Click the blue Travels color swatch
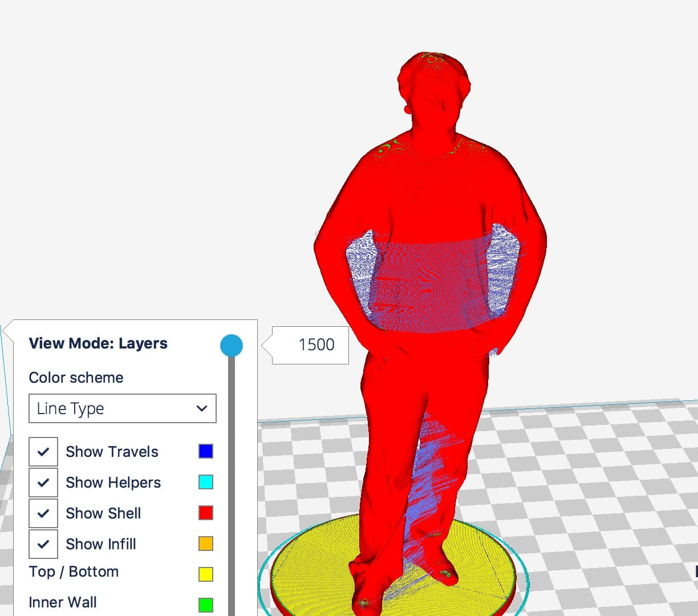Image resolution: width=698 pixels, height=616 pixels. (206, 452)
